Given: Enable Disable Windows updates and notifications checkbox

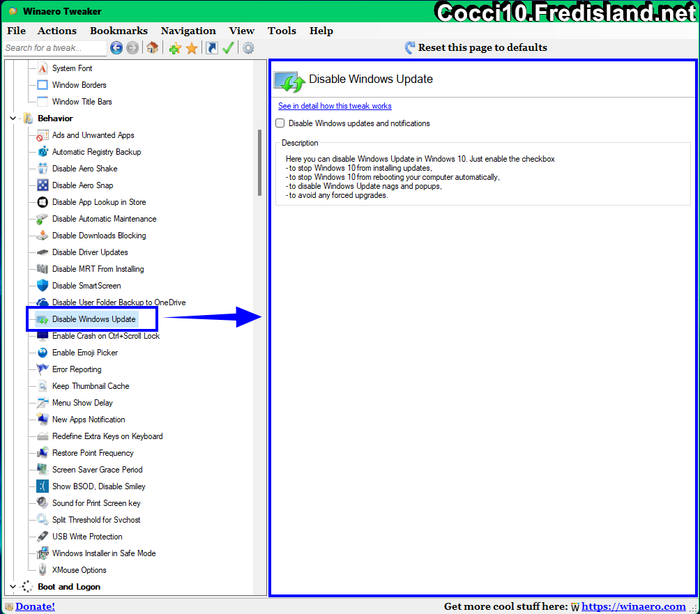Looking at the screenshot, I should pyautogui.click(x=280, y=123).
